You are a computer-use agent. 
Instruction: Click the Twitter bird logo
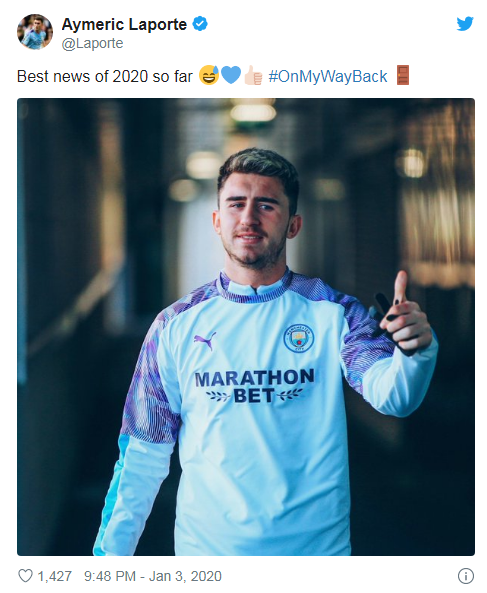pos(465,24)
